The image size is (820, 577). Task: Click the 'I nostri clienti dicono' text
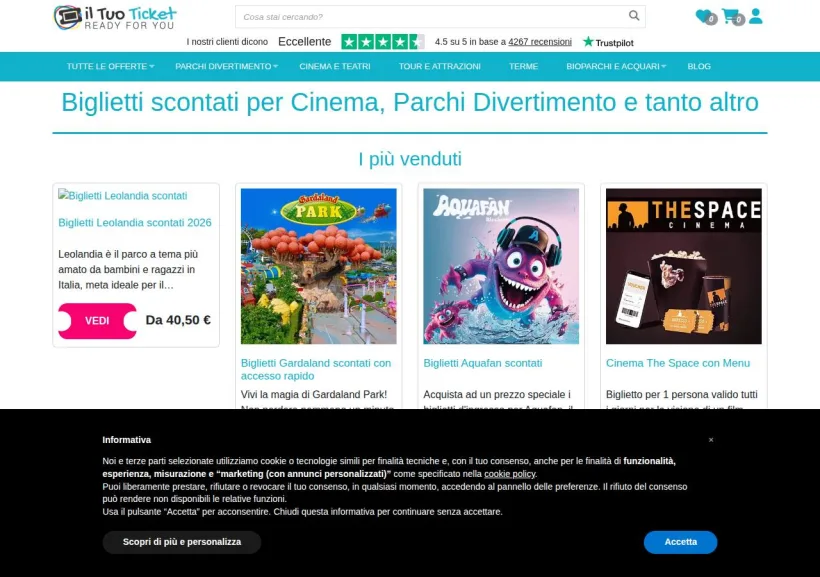pos(227,42)
